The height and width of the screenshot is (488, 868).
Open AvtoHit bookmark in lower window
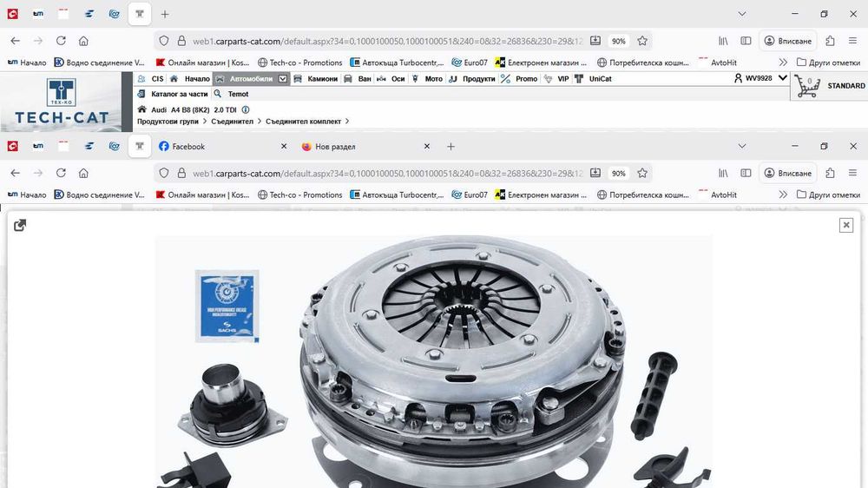(718, 195)
